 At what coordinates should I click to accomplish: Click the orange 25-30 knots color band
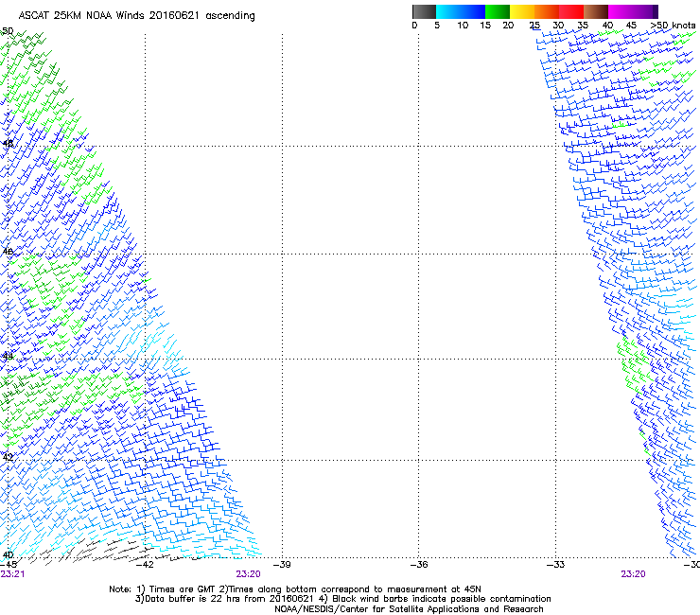click(x=547, y=11)
